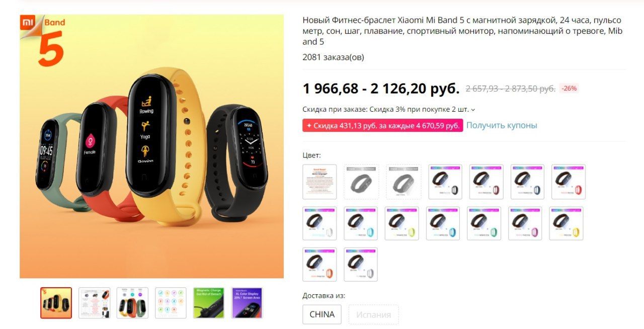
Task: Select Испания as shipping origin
Action: pos(373,314)
